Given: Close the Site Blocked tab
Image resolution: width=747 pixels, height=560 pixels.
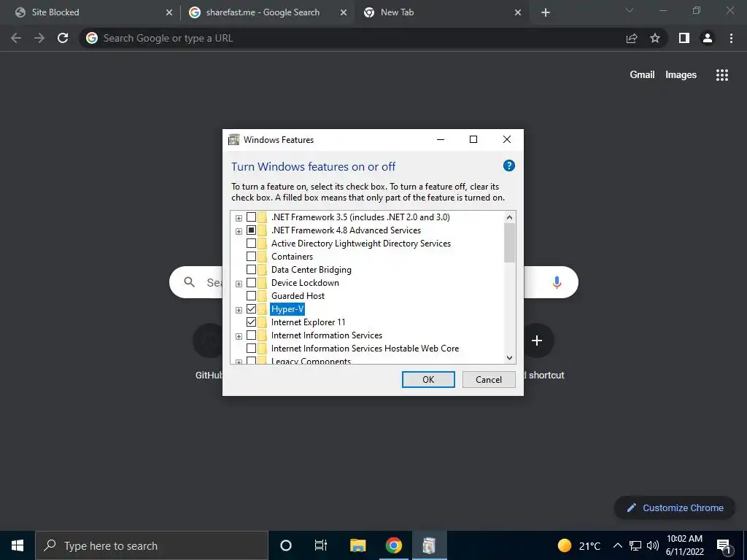Looking at the screenshot, I should 169,13.
